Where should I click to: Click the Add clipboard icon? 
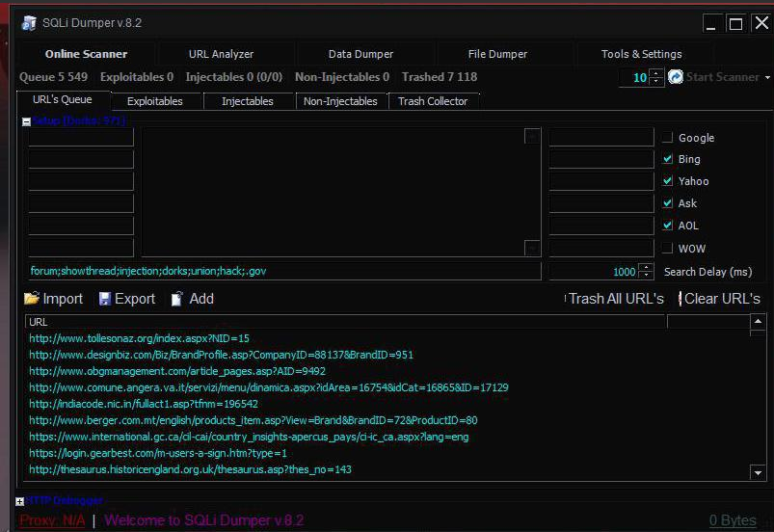[177, 299]
